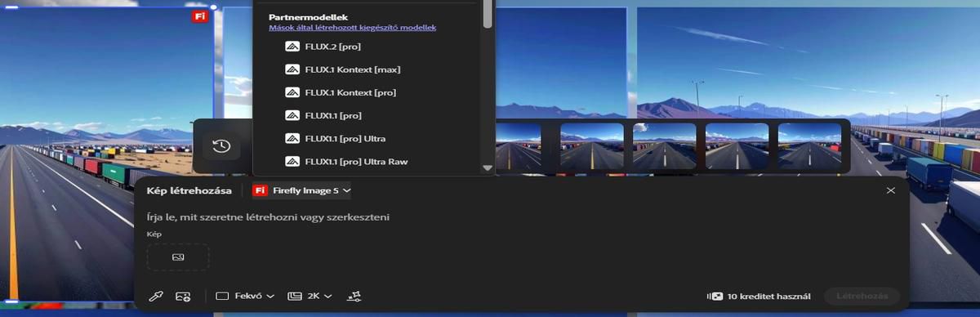Select the first thumbnail right of model list
Viewport: 980px width, 317px height.
[x=519, y=145]
